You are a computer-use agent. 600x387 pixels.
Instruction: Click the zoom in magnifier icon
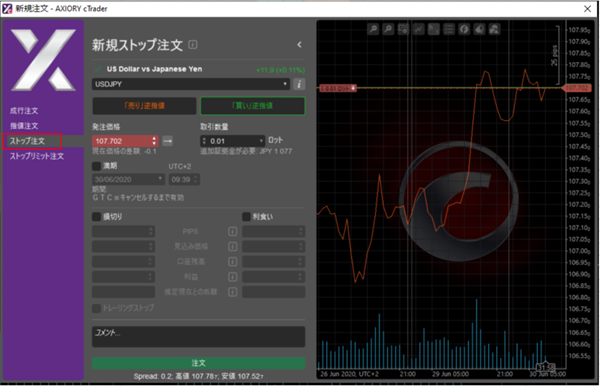click(373, 29)
